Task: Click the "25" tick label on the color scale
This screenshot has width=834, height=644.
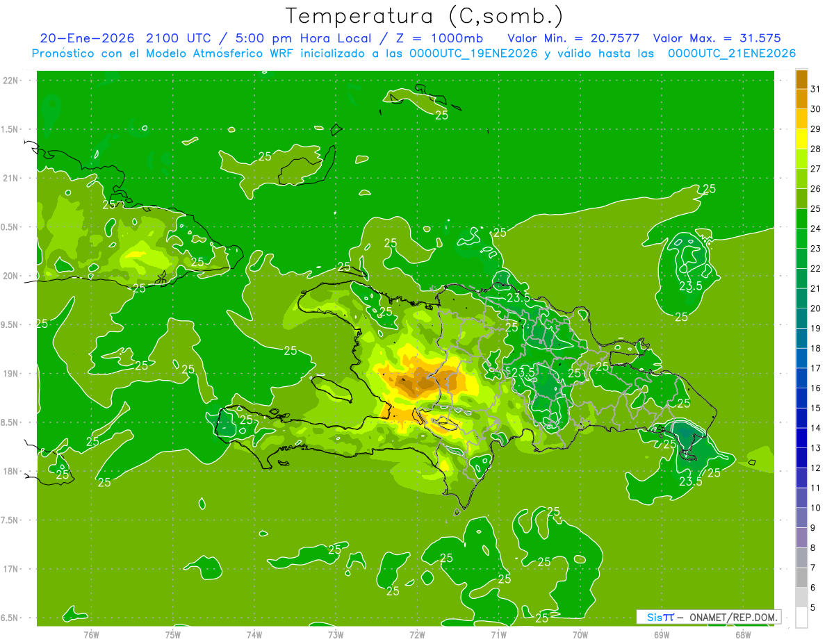Action: click(816, 208)
